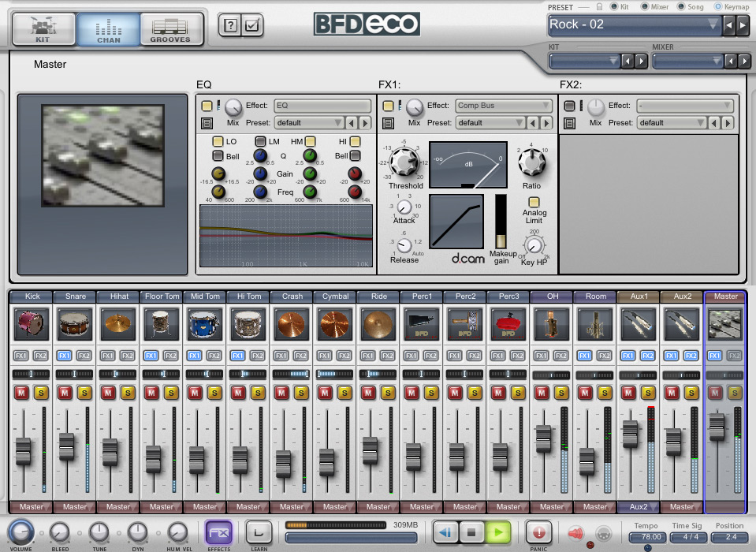This screenshot has width=756, height=552.
Task: Switch to the CHAN page tab
Action: (x=109, y=29)
